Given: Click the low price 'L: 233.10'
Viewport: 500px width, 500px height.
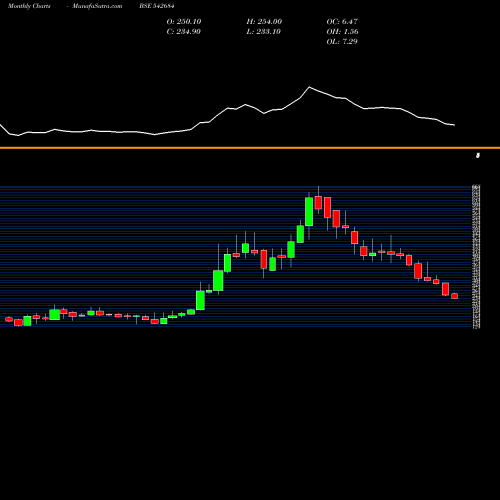Looking at the screenshot, I should (x=263, y=32).
